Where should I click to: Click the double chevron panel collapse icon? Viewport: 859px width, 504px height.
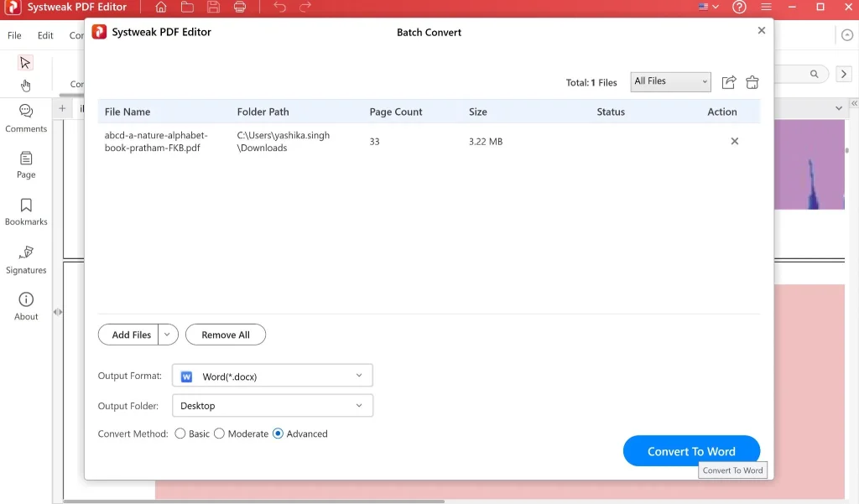pos(854,103)
